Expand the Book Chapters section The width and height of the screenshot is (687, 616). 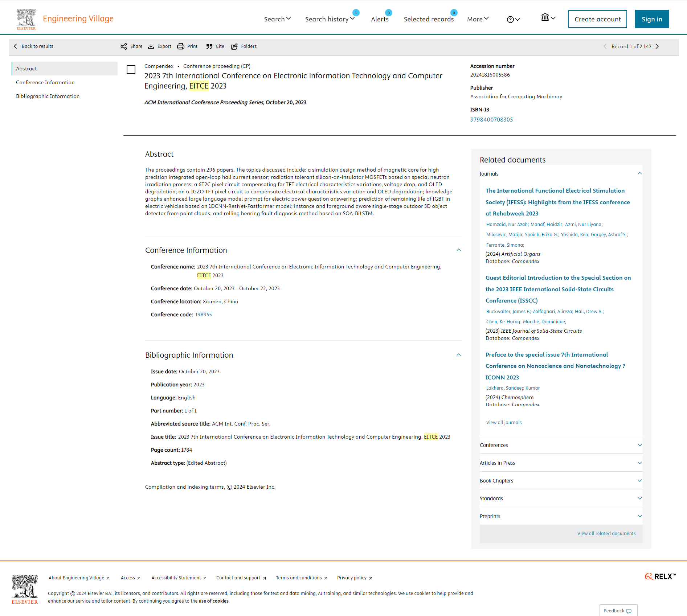tap(561, 481)
